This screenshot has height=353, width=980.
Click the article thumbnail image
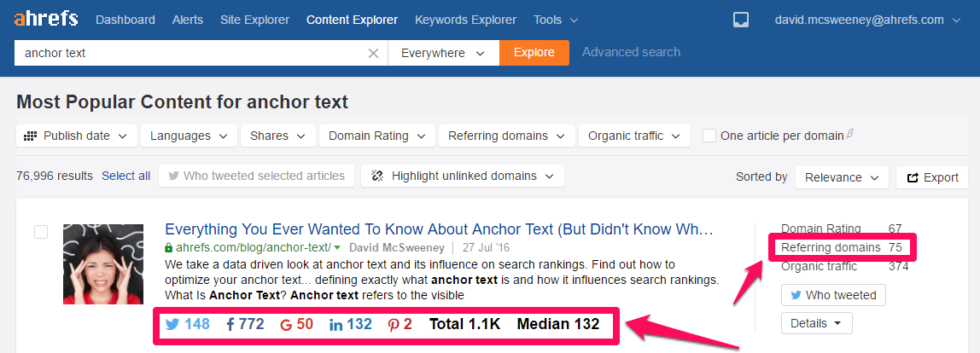103,264
